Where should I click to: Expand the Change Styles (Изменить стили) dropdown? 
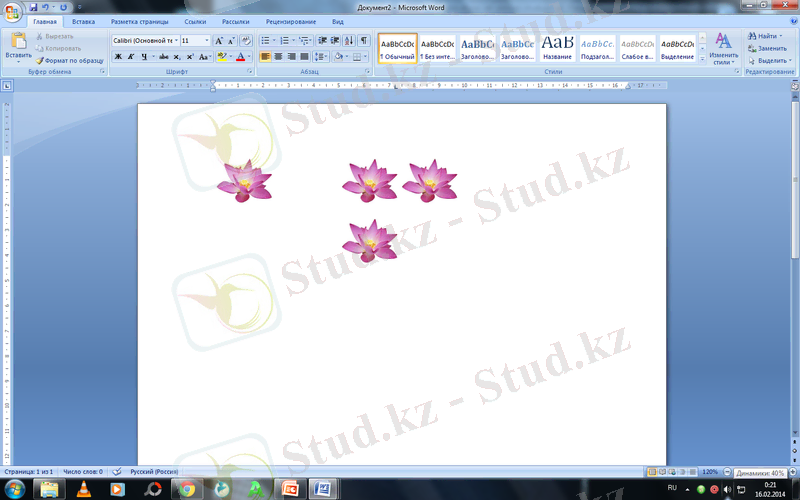[722, 49]
